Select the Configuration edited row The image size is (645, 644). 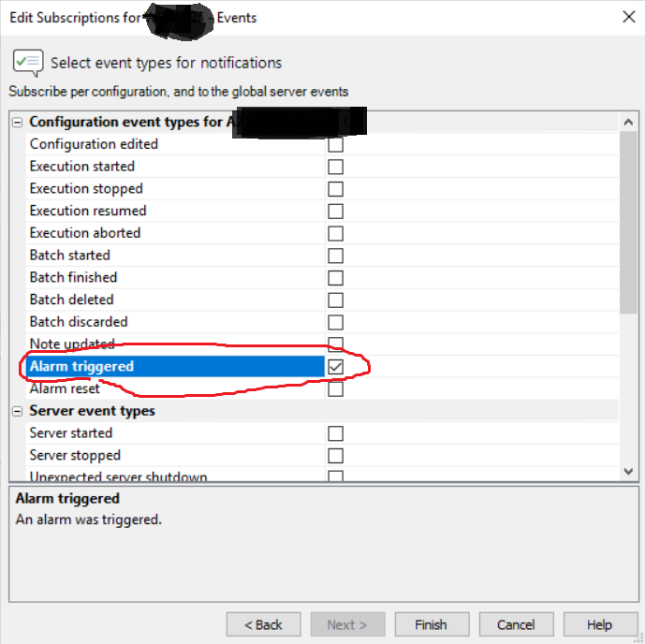pos(322,144)
